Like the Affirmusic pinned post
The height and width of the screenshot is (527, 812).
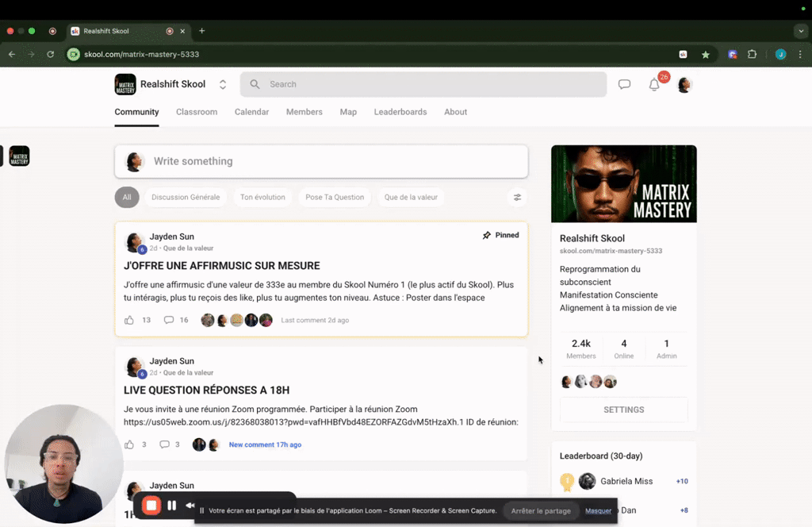click(129, 320)
